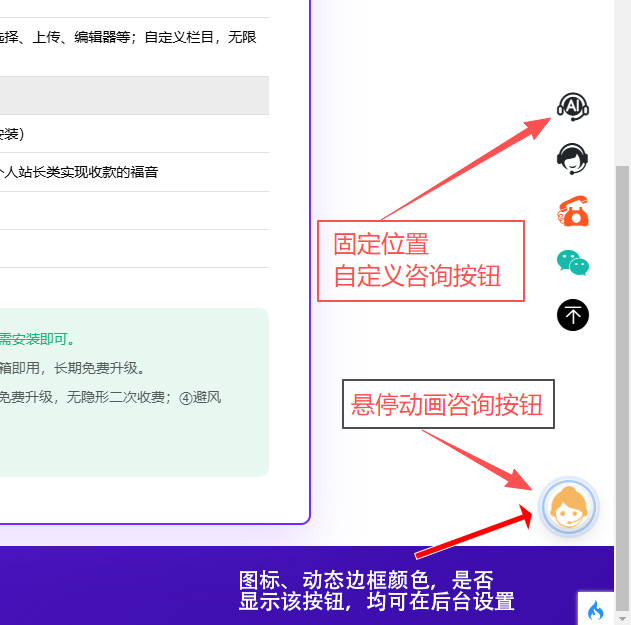Click the black customer support agent icon
Image resolution: width=631 pixels, height=625 pixels.
tap(572, 159)
